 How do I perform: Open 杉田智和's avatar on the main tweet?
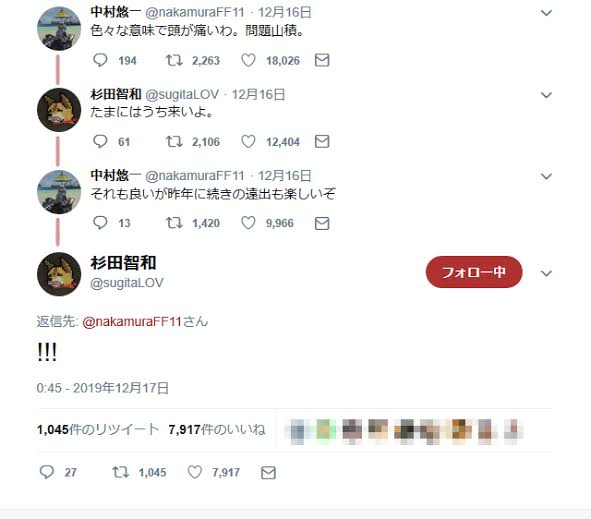pyautogui.click(x=59, y=274)
